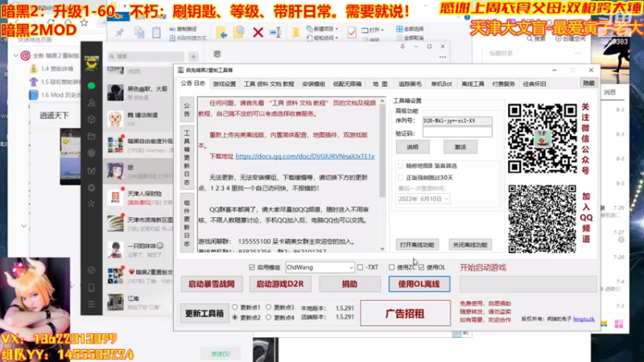Switch to 安装模组 tab
The width and height of the screenshot is (644, 362).
coord(313,84)
